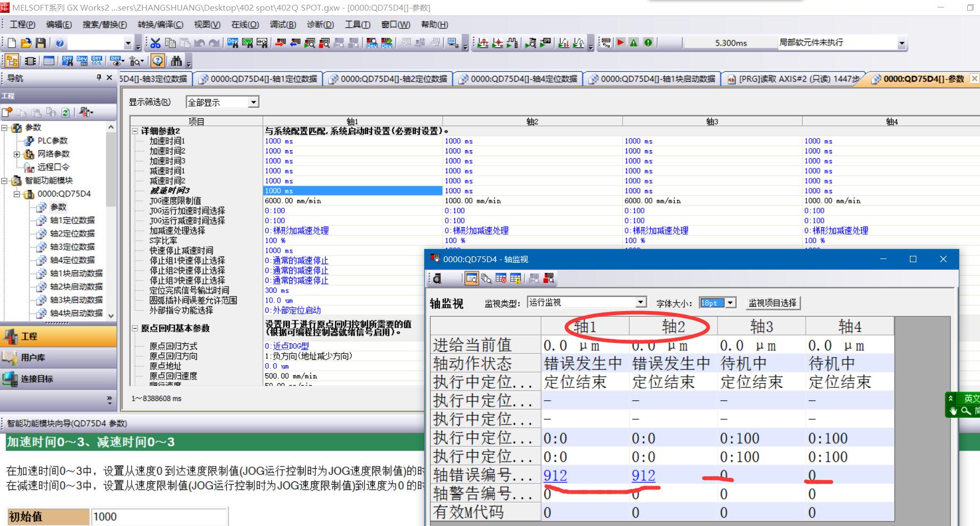Click the 初始值 input field

pyautogui.click(x=159, y=516)
